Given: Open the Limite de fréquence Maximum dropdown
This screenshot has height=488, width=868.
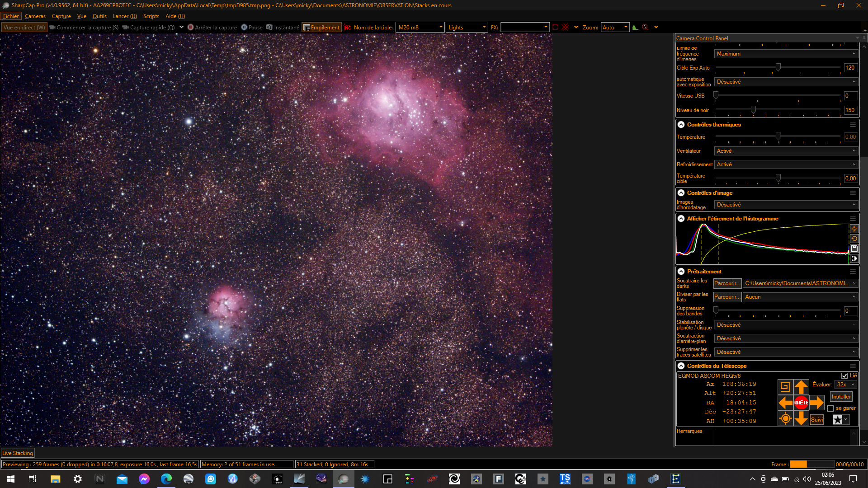Looking at the screenshot, I should click(x=786, y=54).
